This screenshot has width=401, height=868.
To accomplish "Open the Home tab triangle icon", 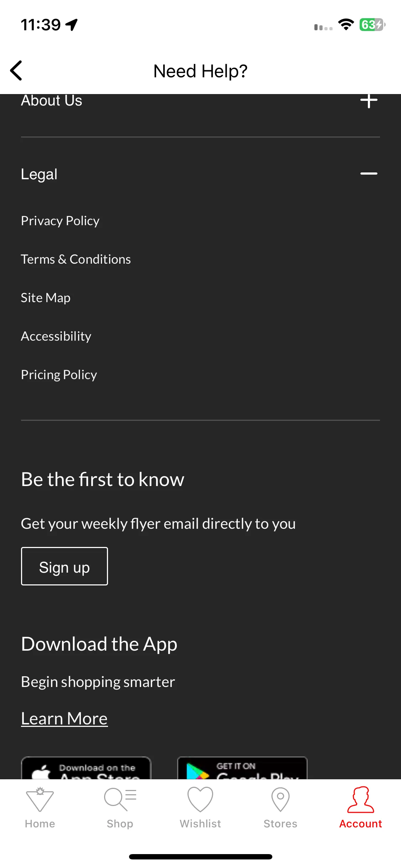I will [40, 800].
